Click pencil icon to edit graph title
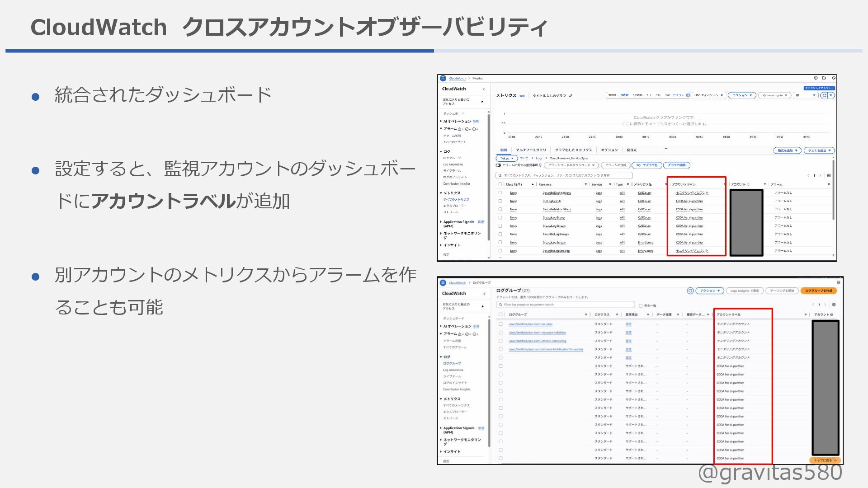The height and width of the screenshot is (488, 868). click(571, 95)
